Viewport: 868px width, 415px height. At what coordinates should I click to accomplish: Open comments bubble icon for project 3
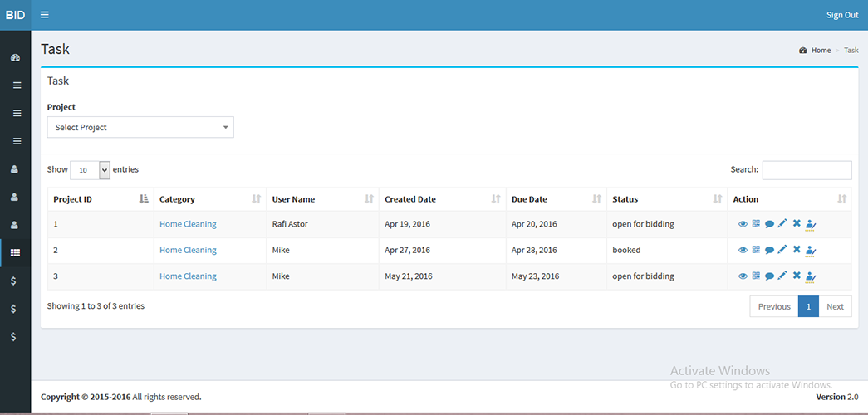click(769, 276)
